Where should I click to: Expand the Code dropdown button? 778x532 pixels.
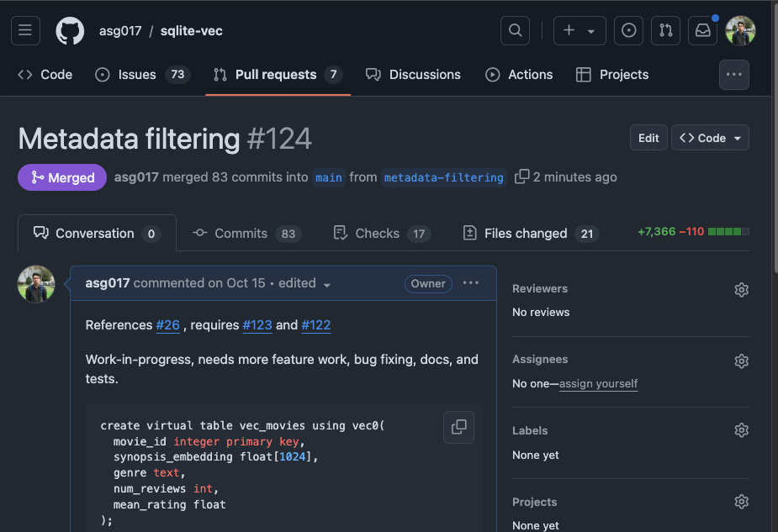[x=710, y=138]
